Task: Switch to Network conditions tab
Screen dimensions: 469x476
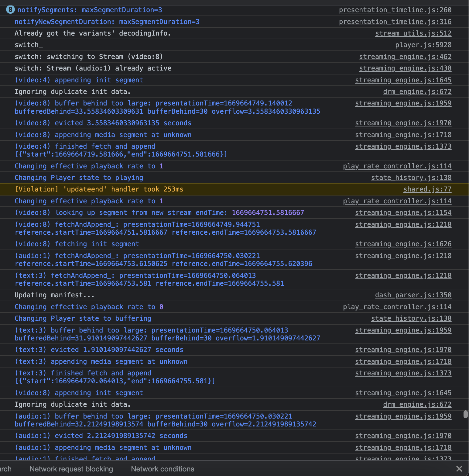Action: click(x=162, y=469)
